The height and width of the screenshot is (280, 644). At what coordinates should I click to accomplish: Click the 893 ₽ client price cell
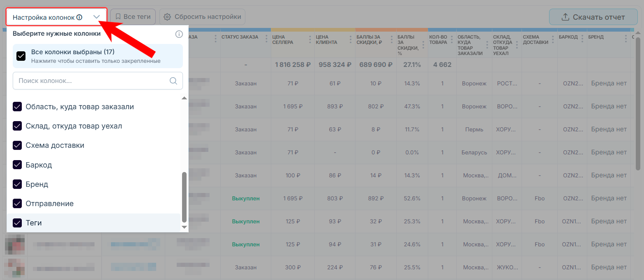pyautogui.click(x=335, y=106)
